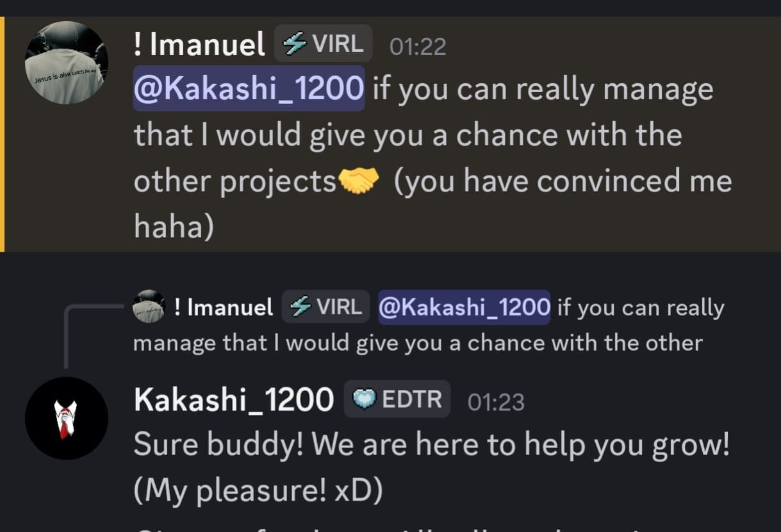This screenshot has width=781, height=532.
Task: Open ! Imanuel's profile avatar
Action: pyautogui.click(x=66, y=62)
